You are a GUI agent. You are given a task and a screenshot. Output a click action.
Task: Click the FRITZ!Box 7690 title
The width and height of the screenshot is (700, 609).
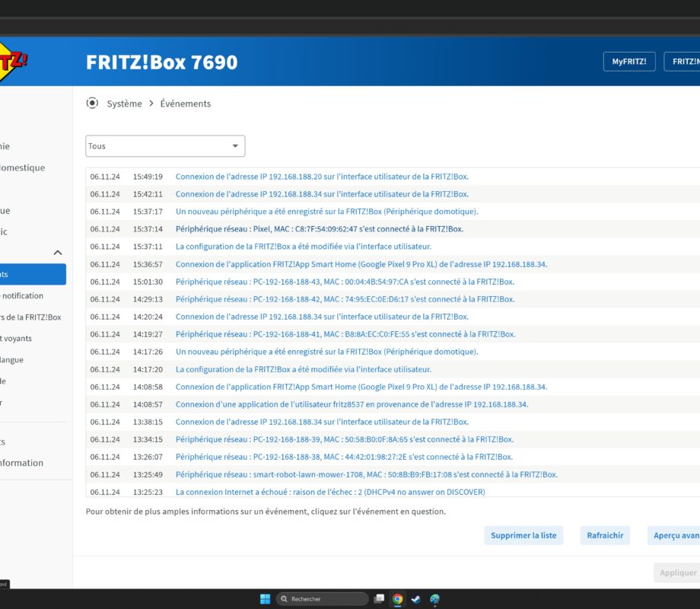[x=161, y=62]
